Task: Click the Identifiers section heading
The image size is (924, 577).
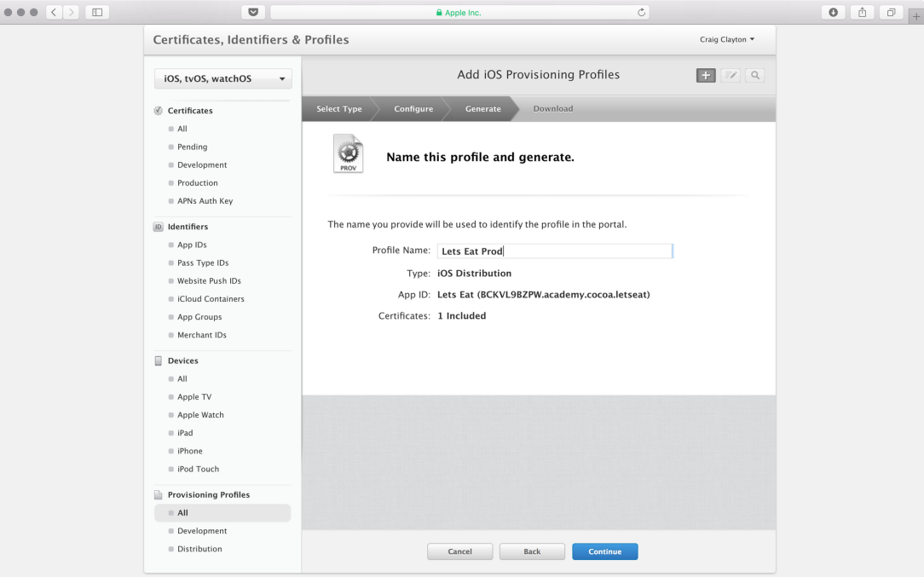Action: [x=188, y=227]
